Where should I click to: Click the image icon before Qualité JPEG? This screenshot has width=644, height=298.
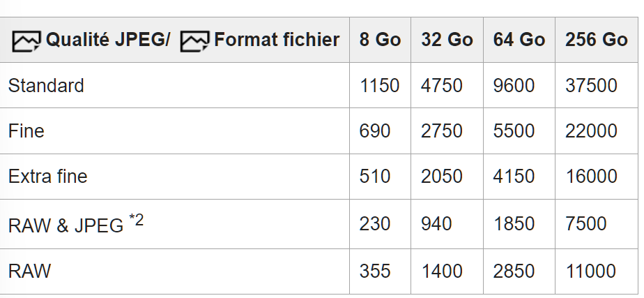(26, 42)
